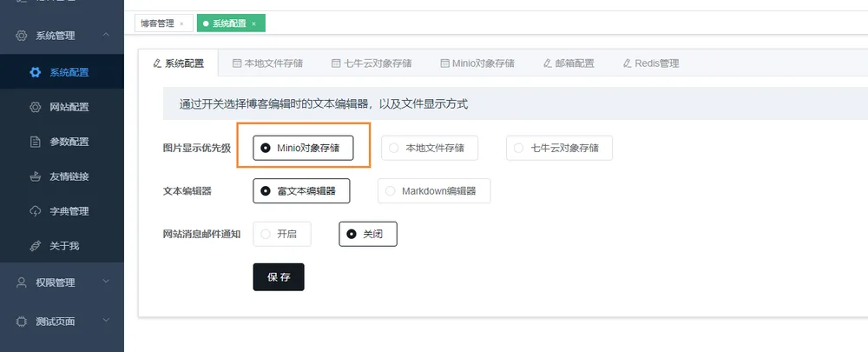Open the Redis管理 tab
The width and height of the screenshot is (868, 352).
[650, 63]
